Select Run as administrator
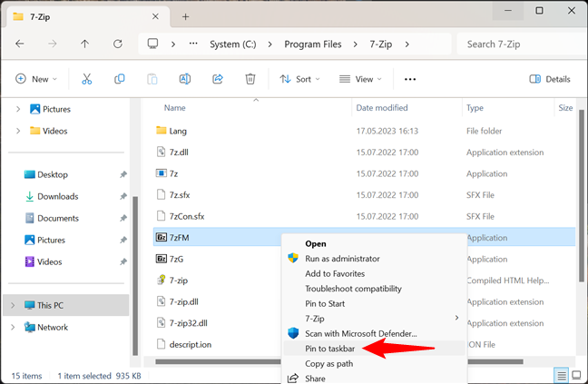 [x=374, y=259]
